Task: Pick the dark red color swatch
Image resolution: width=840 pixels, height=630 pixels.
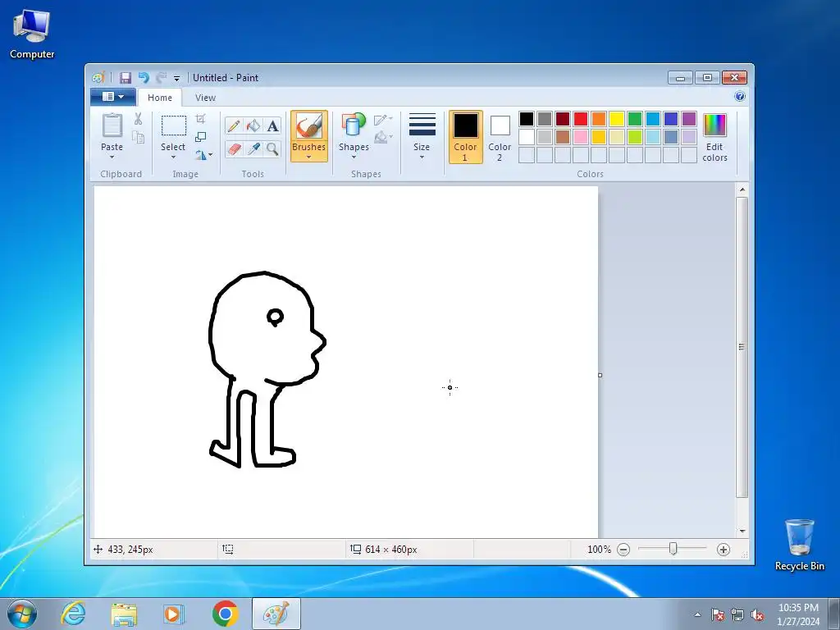Action: (563, 119)
